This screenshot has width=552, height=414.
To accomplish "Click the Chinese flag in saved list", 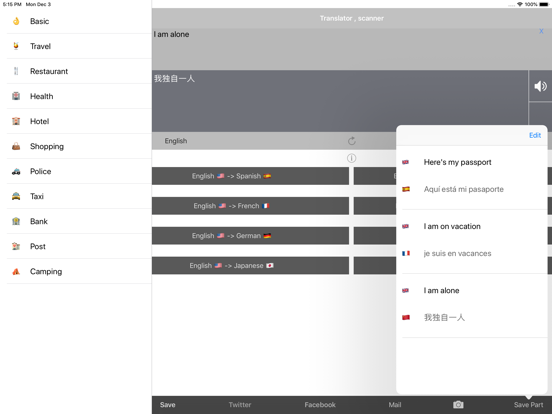I will tap(406, 317).
